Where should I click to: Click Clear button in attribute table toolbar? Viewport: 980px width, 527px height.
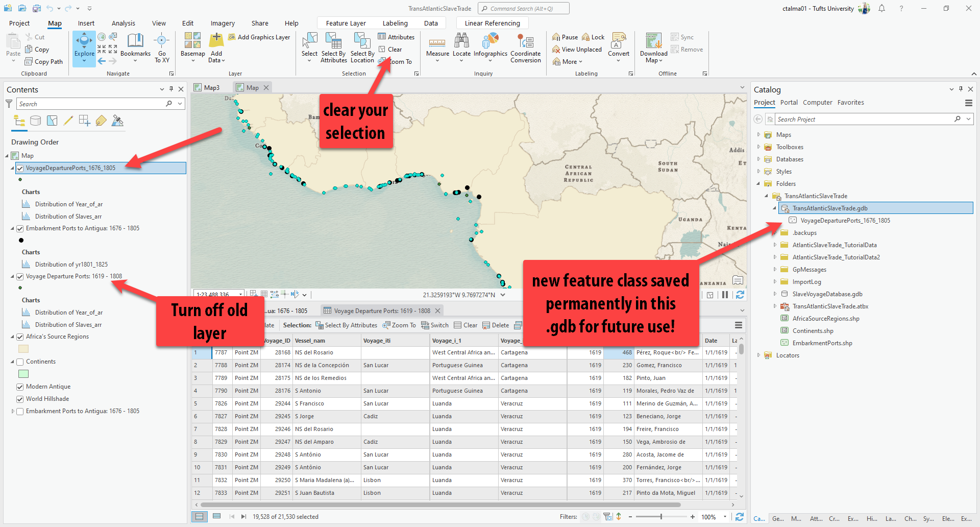point(465,325)
